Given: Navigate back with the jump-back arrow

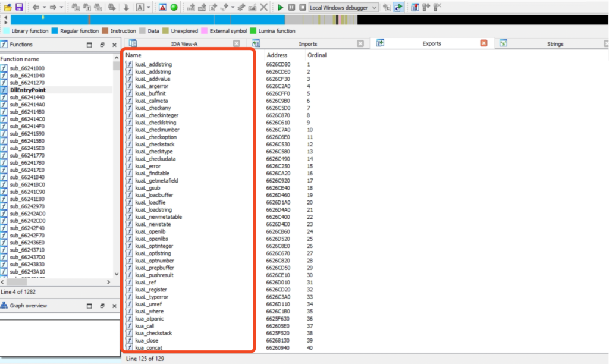Looking at the screenshot, I should (x=36, y=7).
